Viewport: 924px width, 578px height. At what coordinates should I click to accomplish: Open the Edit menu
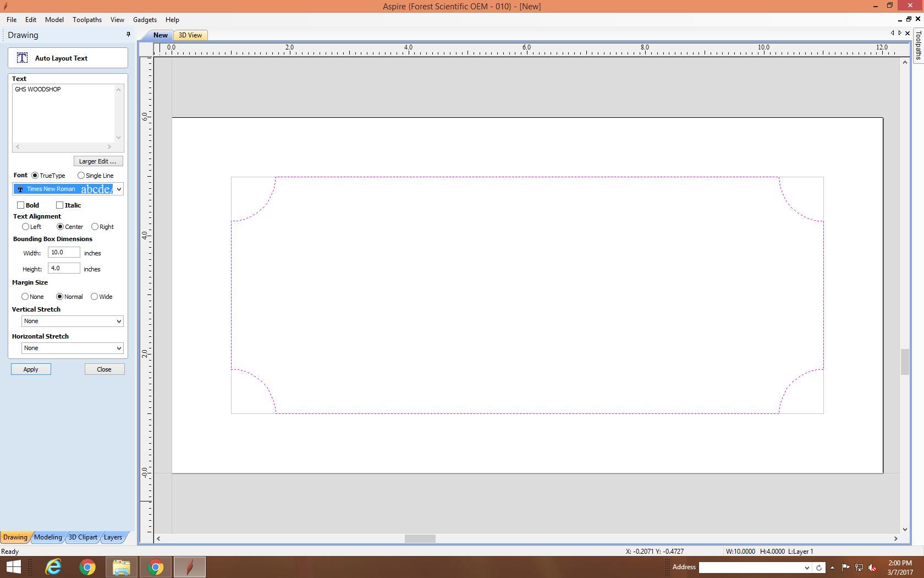coord(31,20)
